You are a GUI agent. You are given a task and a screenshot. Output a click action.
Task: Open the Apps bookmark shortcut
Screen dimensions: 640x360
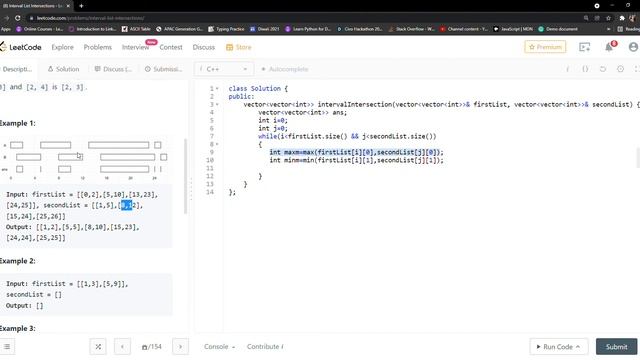(x=6, y=29)
